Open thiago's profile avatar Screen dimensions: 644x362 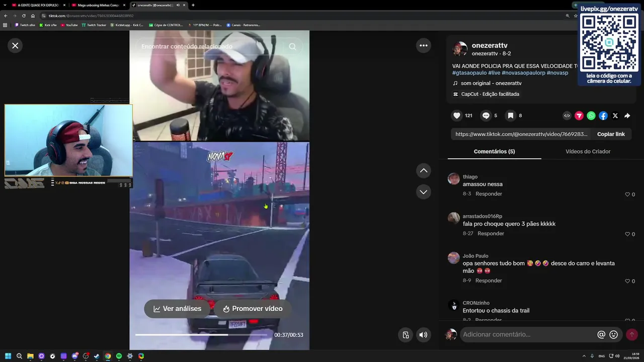coord(454,179)
